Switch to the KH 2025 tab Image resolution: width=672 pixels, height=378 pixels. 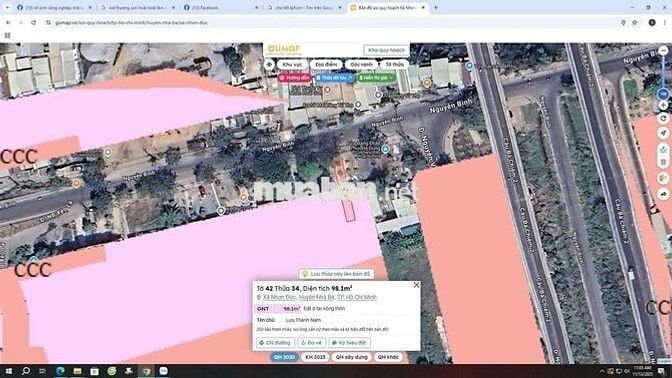coord(315,357)
